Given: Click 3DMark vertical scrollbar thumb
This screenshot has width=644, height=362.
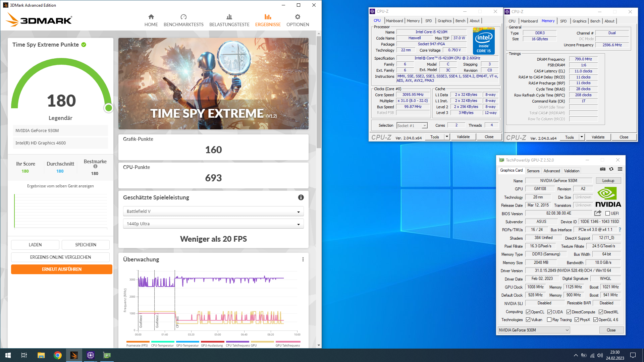Looking at the screenshot, I should click(x=319, y=92).
